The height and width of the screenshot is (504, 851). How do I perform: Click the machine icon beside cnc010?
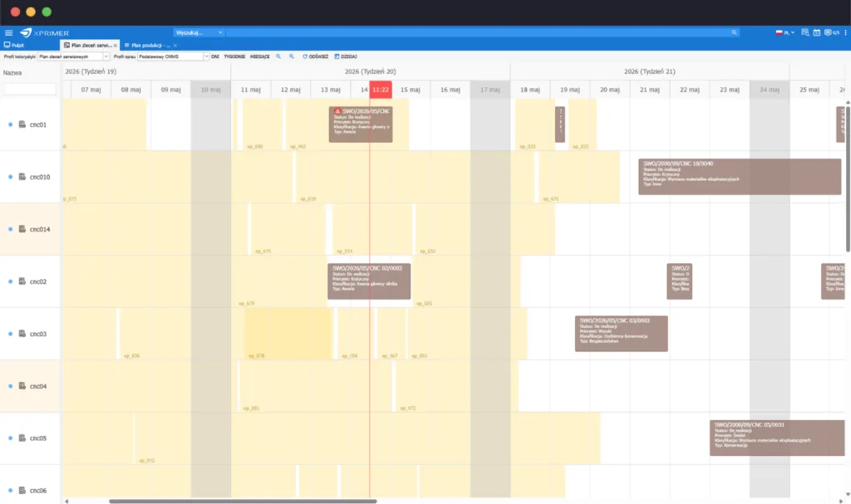coord(22,177)
